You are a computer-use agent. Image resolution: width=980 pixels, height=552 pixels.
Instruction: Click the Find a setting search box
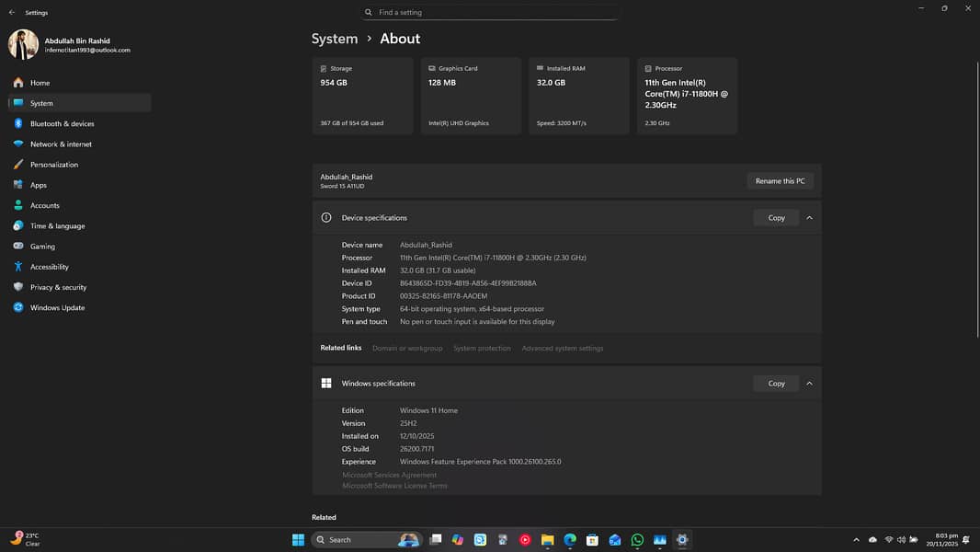click(490, 13)
